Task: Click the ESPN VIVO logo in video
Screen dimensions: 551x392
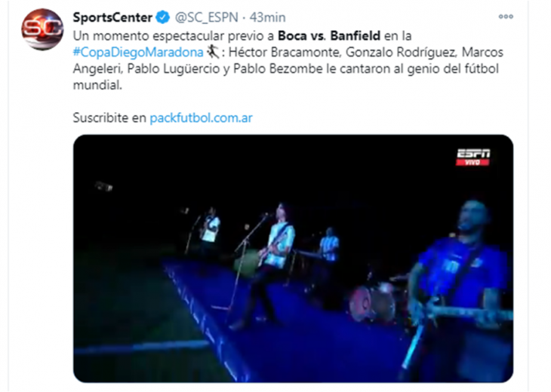Action: [x=473, y=157]
